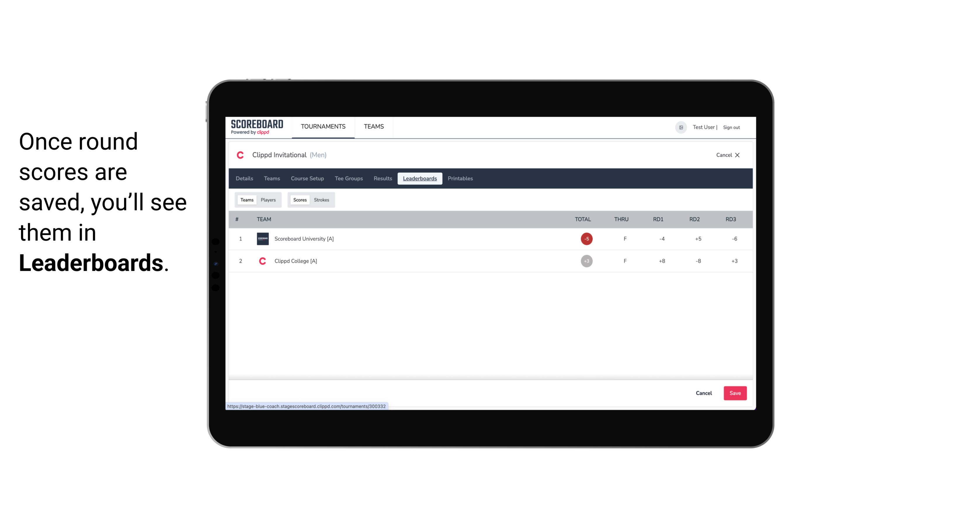Click the Save button
980x527 pixels.
734,393
